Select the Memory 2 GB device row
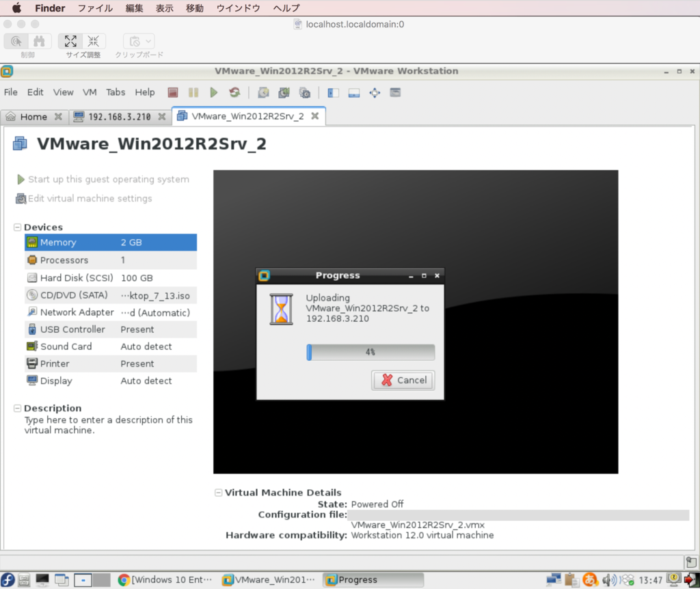Screen dimensions: 700x589 point(111,243)
